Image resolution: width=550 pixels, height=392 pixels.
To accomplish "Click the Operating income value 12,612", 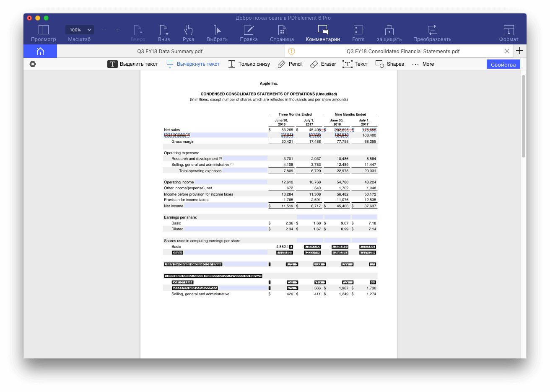I will click(287, 182).
